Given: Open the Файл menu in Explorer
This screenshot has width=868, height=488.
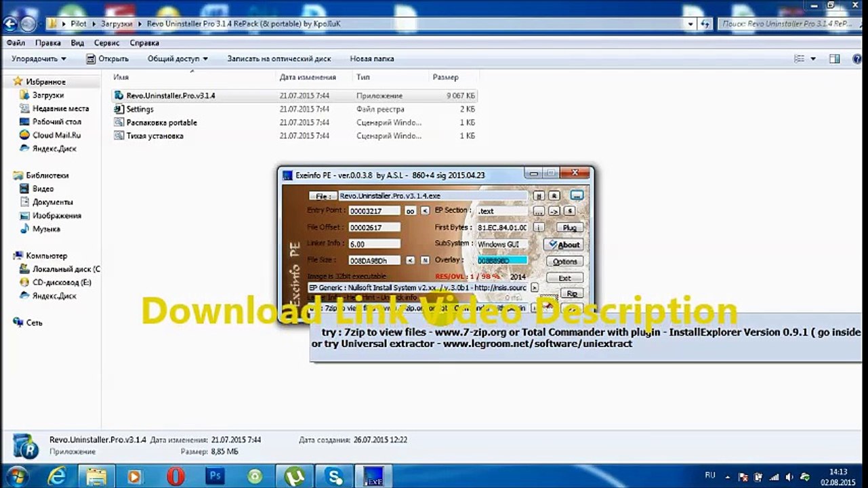Looking at the screenshot, I should 16,43.
